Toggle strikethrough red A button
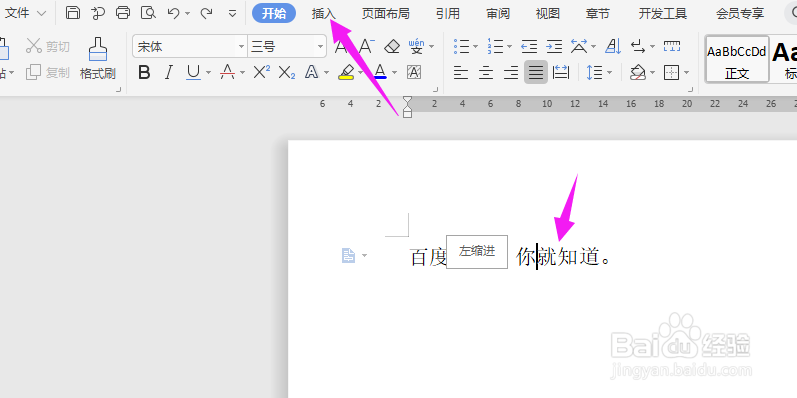This screenshot has width=797, height=398. coord(227,73)
